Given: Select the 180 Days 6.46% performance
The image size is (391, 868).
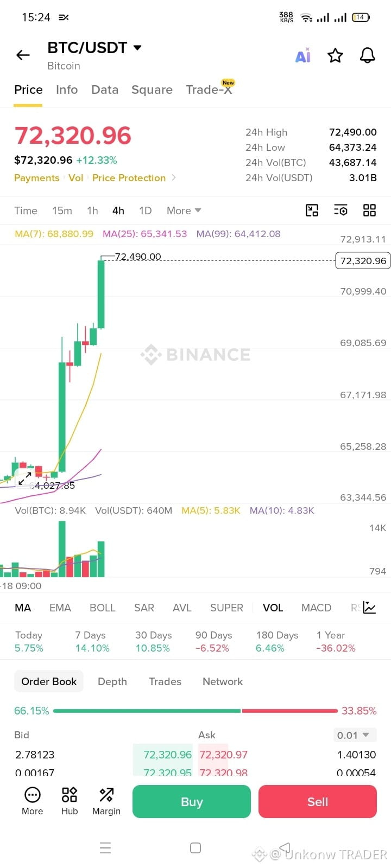Looking at the screenshot, I should [x=277, y=641].
